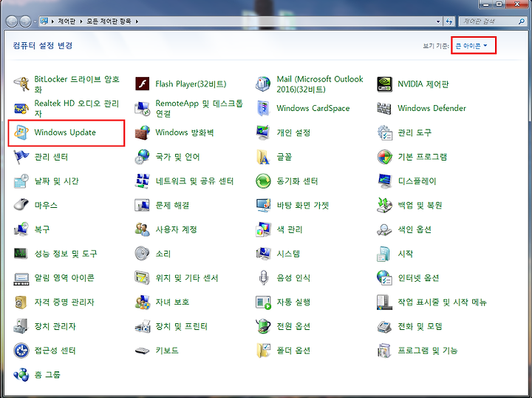Expand the arrow after 모든 제어판 항목
Screen dimensions: 532x398
click(137, 21)
